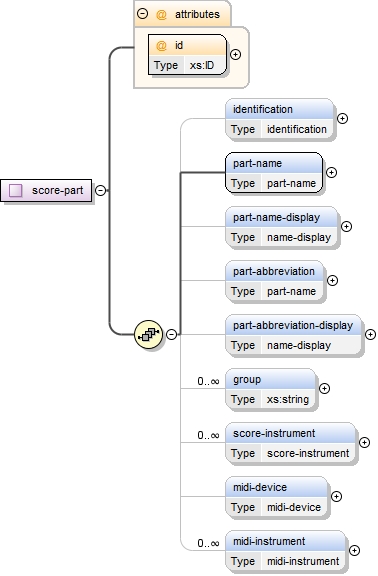Click the @ icon beside id attribute
The image size is (378, 576).
(x=161, y=46)
